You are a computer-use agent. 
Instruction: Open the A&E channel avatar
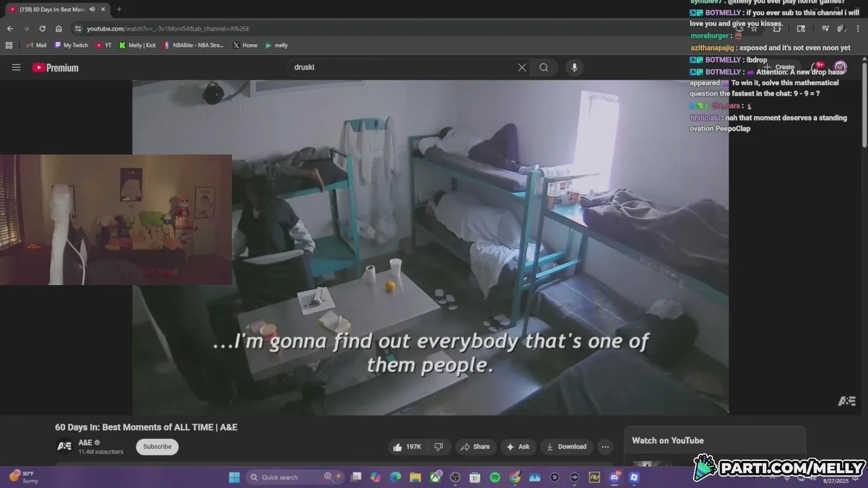tap(64, 446)
